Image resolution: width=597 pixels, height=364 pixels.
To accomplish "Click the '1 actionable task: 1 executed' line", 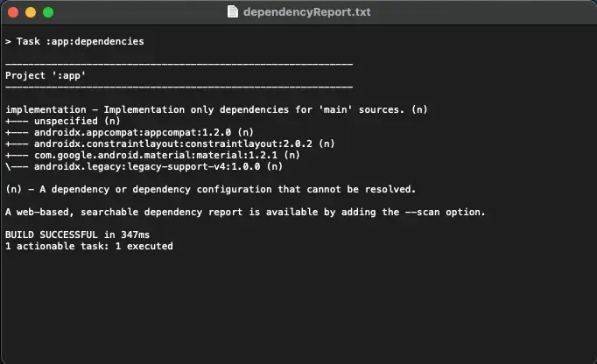I will [x=88, y=246].
